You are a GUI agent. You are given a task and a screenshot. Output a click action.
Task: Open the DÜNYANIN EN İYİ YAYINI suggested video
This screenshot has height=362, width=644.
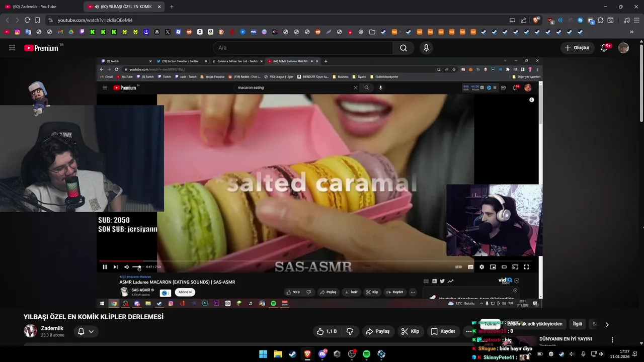point(566,339)
